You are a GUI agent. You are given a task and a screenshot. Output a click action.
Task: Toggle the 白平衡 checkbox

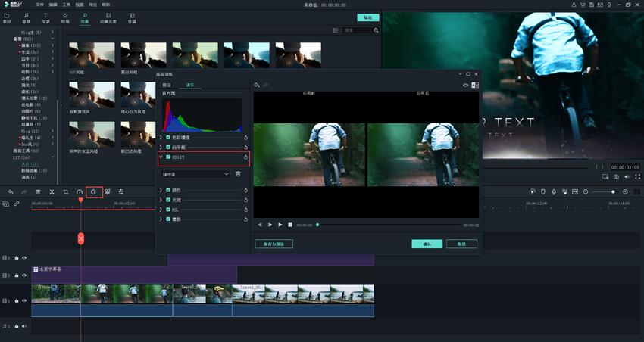tap(168, 147)
